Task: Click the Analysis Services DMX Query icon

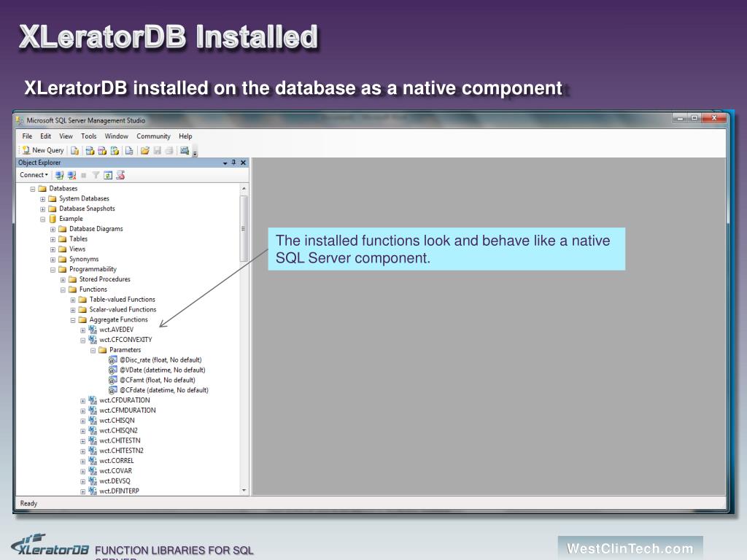Action: (x=102, y=150)
